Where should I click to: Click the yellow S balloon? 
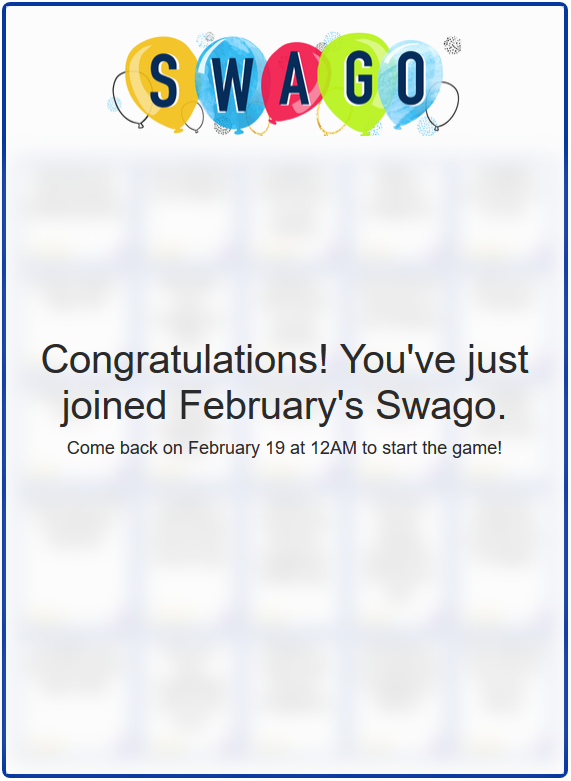click(x=162, y=82)
